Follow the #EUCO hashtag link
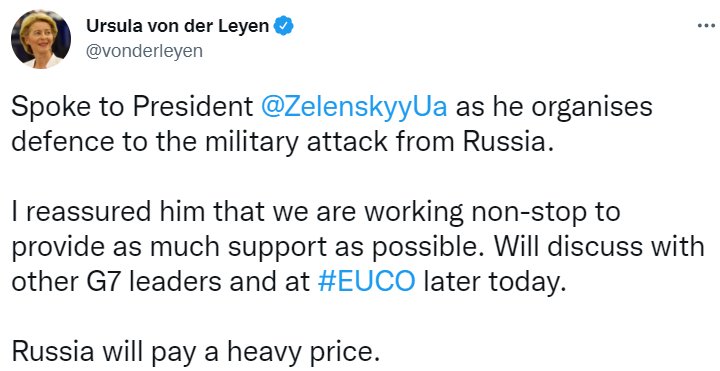Screen dimensions: 720x371 [x=366, y=281]
